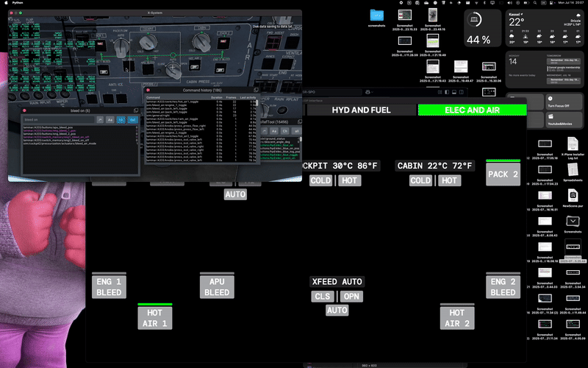Viewport: 588px width, 368px height.
Task: Sort Command history by Frames column
Action: pos(231,98)
